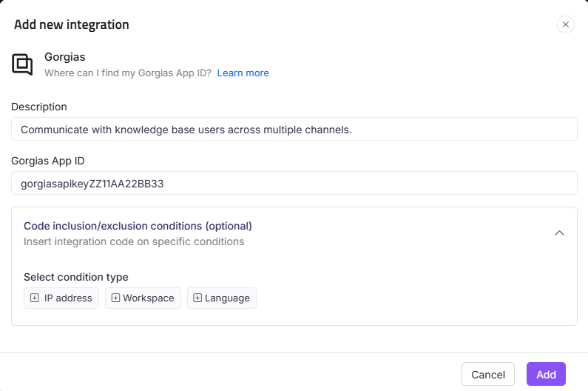Click the 'Select condition type' label
This screenshot has width=588, height=391.
point(76,277)
